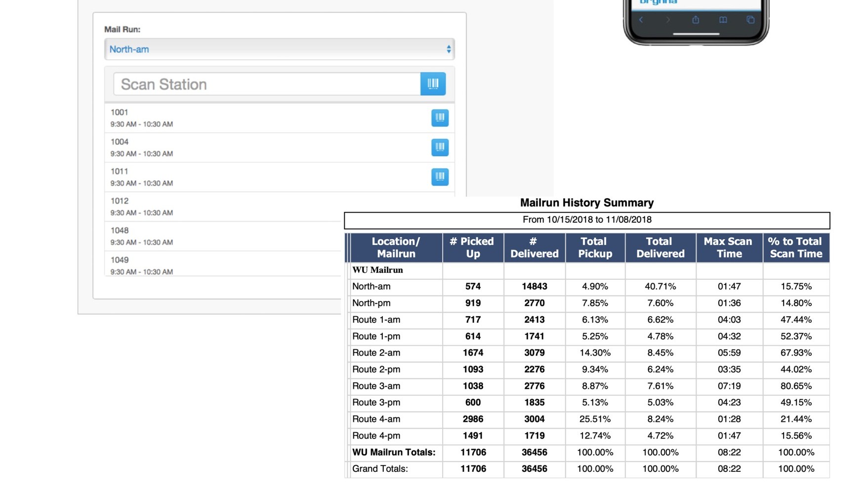
Task: Scan barcode for station 1011
Action: click(x=440, y=177)
